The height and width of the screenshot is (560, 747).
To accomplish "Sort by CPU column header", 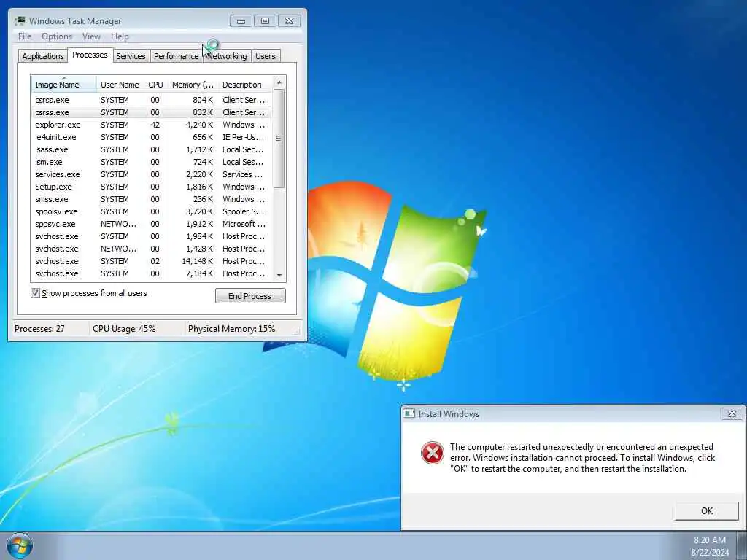I will pyautogui.click(x=156, y=85).
